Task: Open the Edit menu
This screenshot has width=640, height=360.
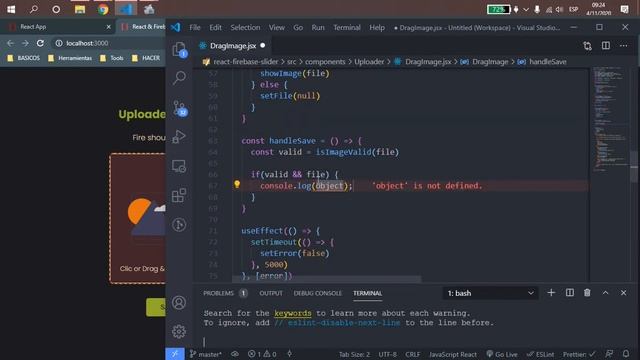Action: 215,27
